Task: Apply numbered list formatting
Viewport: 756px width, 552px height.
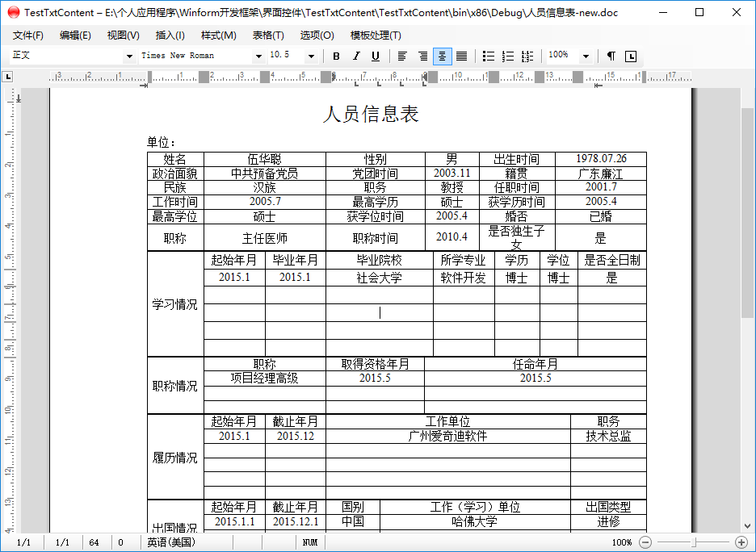Action: [508, 56]
